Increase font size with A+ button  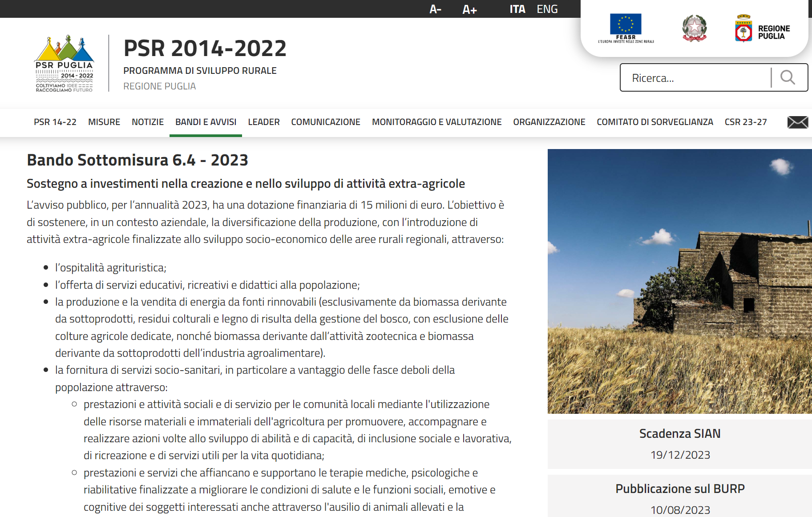pyautogui.click(x=469, y=9)
